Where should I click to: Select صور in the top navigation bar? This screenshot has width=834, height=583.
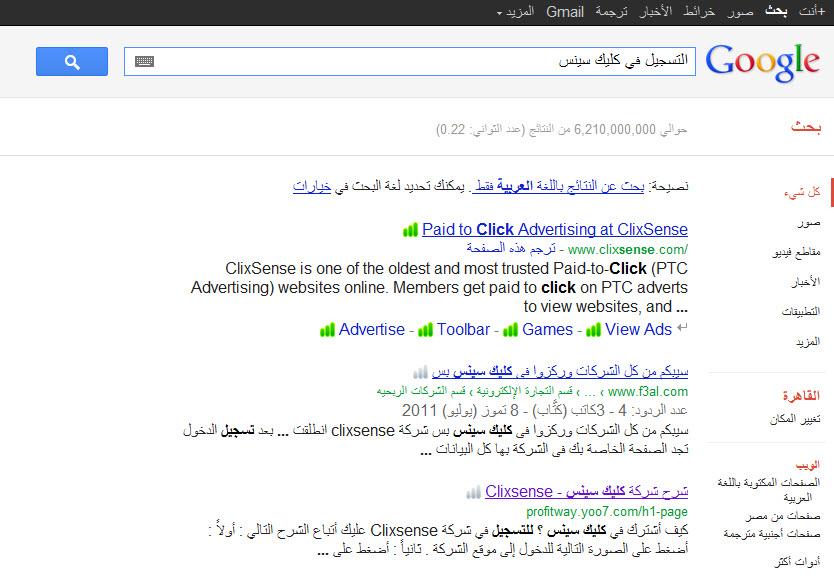[x=740, y=12]
